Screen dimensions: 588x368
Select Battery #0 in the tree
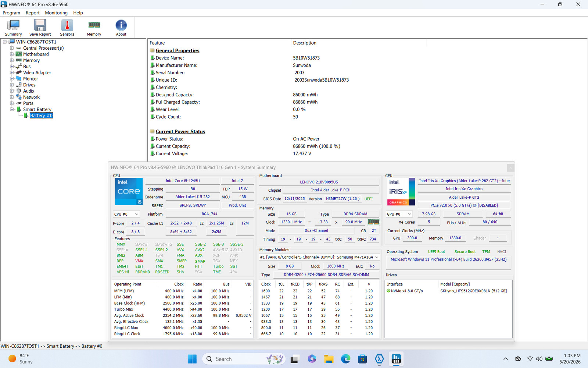pos(41,116)
